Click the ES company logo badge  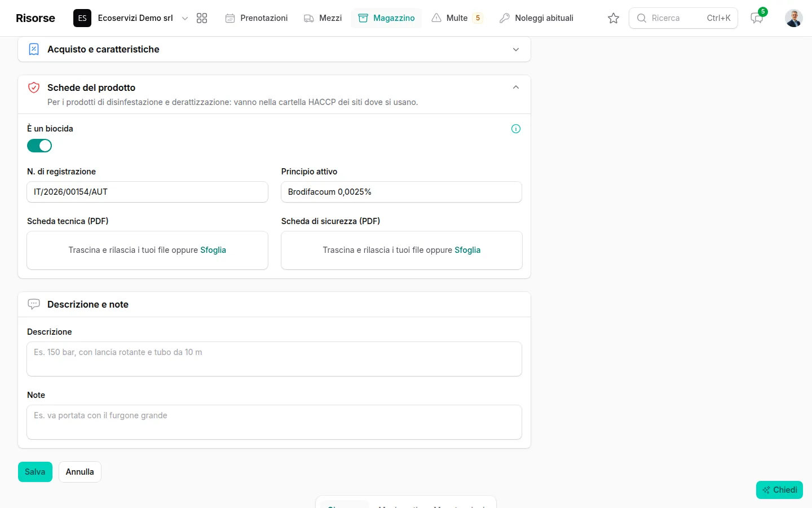click(82, 18)
